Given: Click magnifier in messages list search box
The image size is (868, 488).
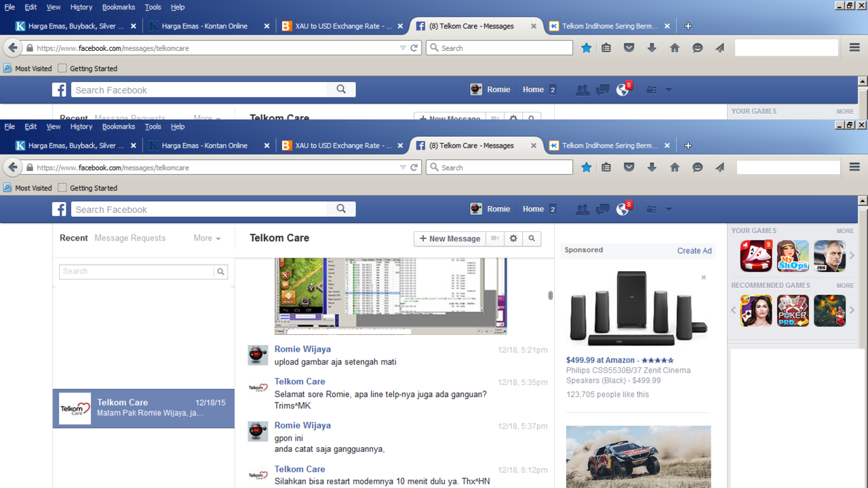Looking at the screenshot, I should click(220, 271).
